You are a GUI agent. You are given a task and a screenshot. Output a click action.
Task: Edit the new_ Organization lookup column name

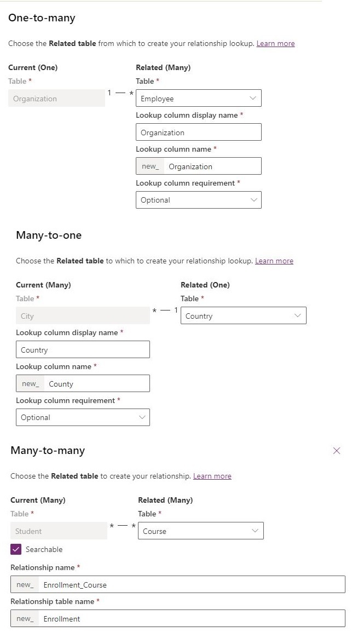(x=212, y=166)
